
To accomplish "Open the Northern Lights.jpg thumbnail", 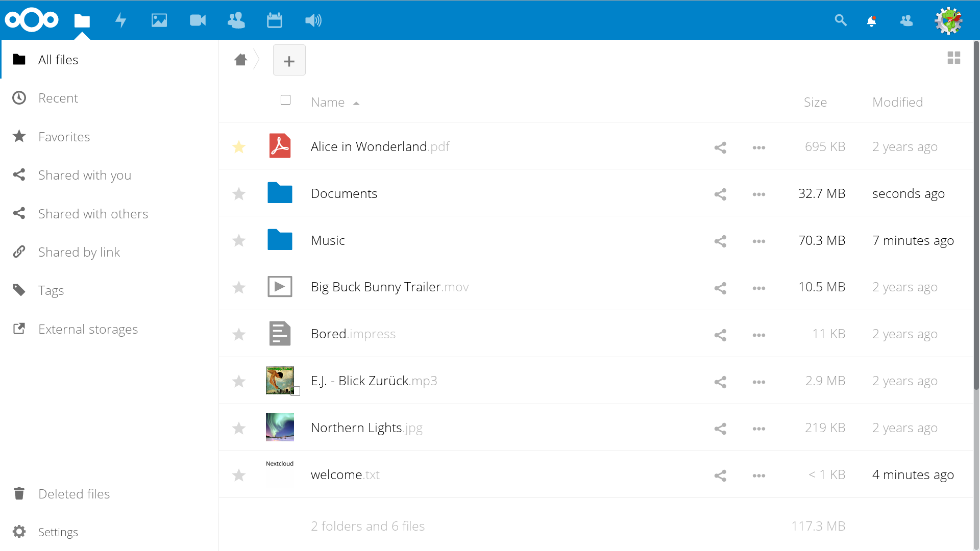I will point(280,427).
